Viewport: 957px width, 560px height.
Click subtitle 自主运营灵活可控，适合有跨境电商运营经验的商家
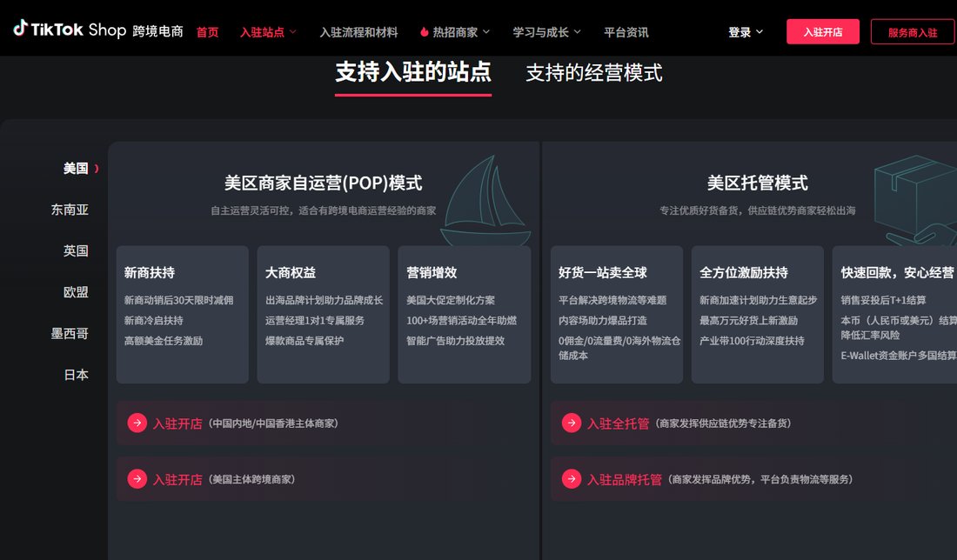[x=324, y=210]
